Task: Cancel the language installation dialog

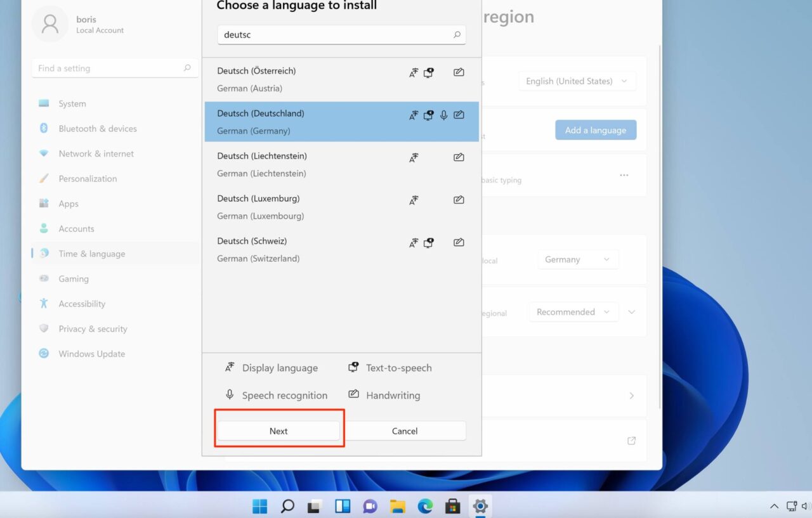Action: pos(405,431)
